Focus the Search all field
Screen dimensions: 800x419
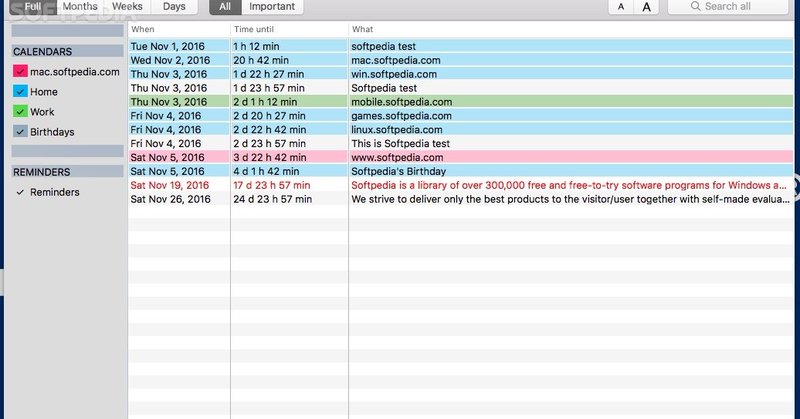728,7
